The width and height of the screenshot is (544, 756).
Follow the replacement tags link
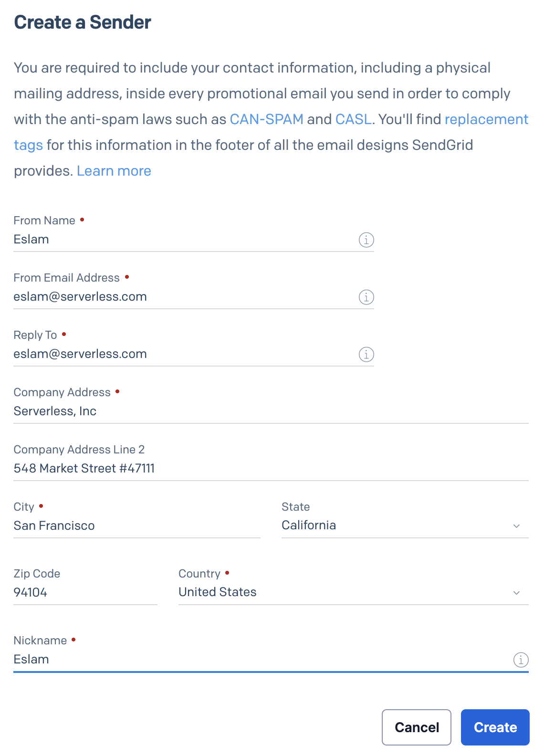pyautogui.click(x=486, y=119)
